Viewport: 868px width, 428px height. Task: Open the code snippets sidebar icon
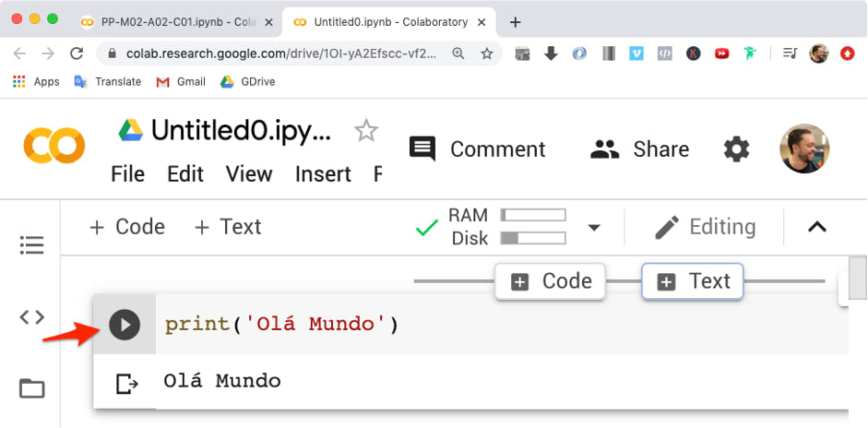31,317
